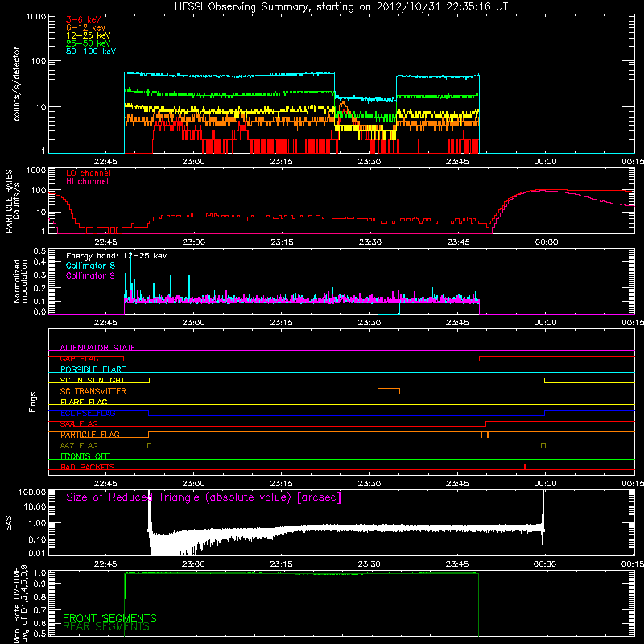The image size is (644, 644).
Task: Select the Collimator 9 legend label
Action: click(90, 275)
